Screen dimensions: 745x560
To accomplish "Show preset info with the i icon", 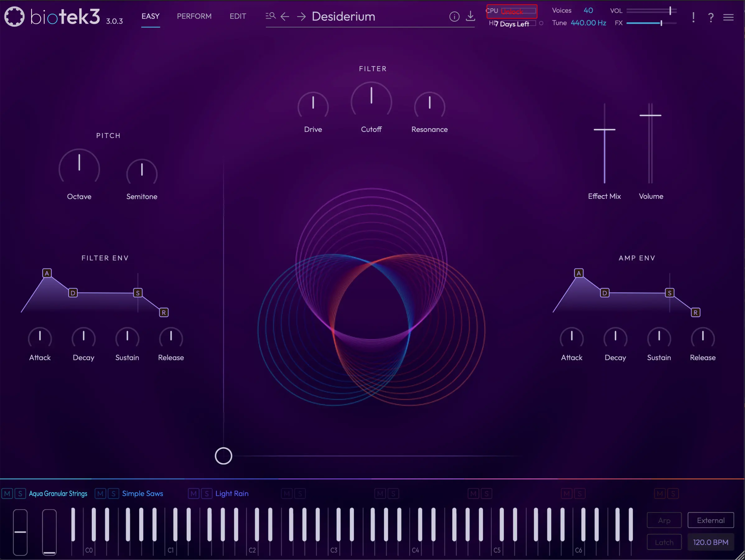I will point(454,16).
